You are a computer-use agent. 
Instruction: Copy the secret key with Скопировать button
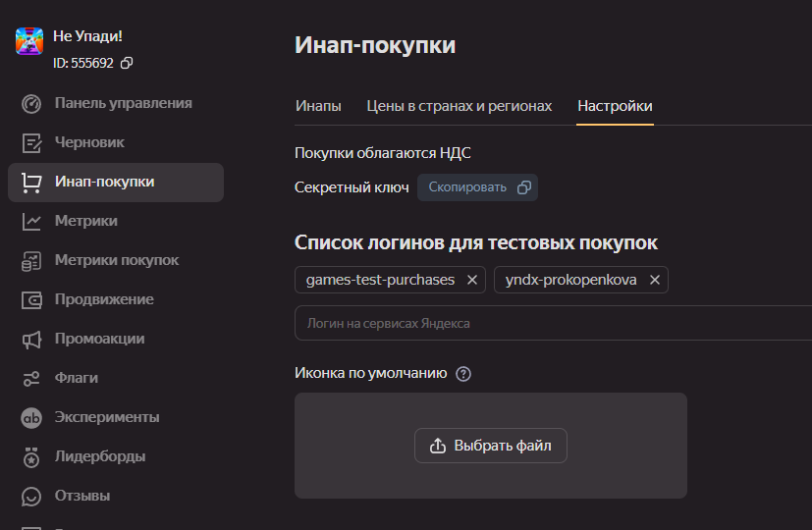[x=477, y=187]
